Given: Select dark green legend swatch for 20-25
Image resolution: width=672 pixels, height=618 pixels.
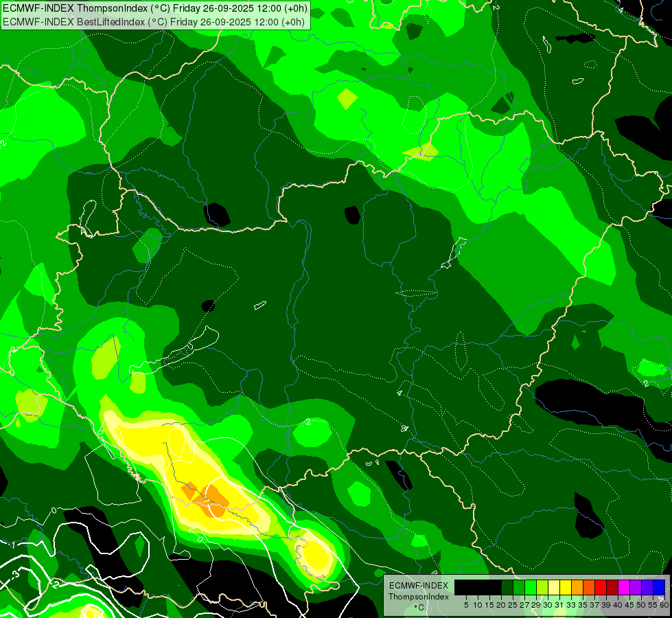Looking at the screenshot, I should (507, 587).
